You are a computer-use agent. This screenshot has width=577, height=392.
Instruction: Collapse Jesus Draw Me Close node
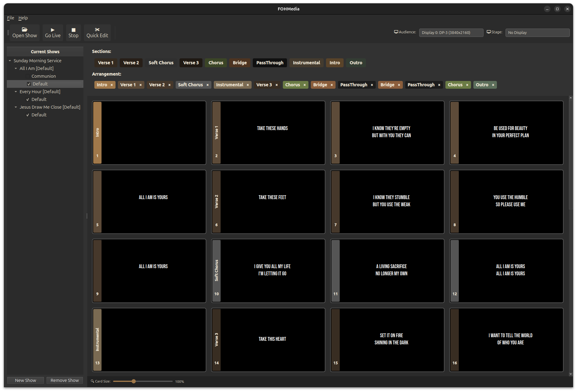tap(16, 107)
